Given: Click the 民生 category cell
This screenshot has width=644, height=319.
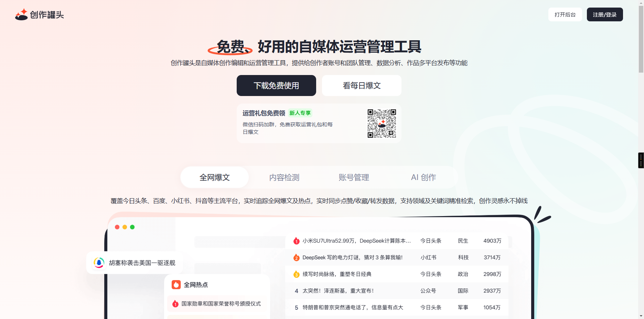Looking at the screenshot, I should (463, 241).
